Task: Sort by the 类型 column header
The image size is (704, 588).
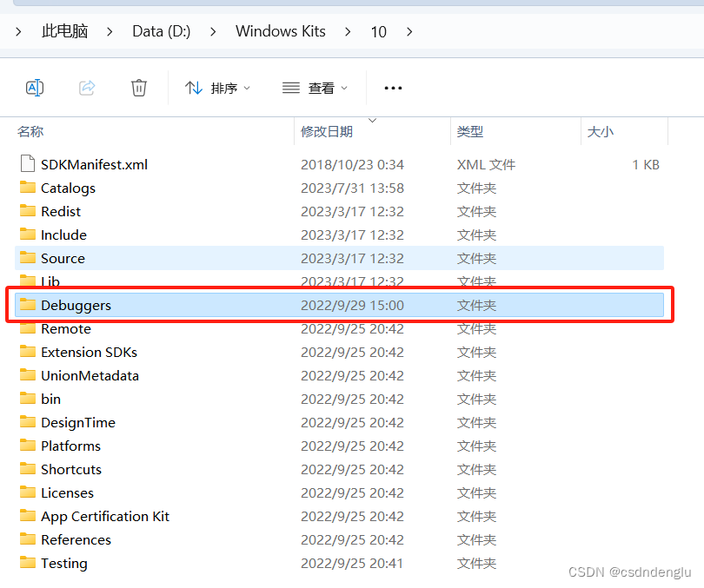Action: click(x=470, y=131)
